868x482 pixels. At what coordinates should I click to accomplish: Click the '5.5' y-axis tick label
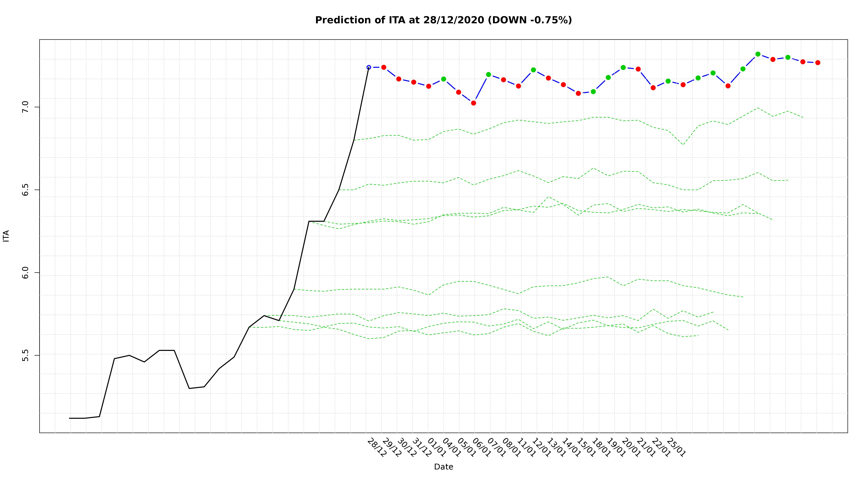pos(26,355)
